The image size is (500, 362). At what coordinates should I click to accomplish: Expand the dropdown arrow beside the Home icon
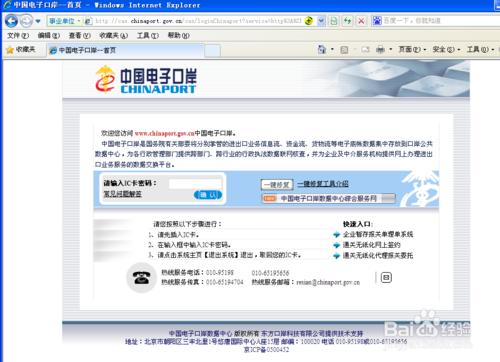click(x=332, y=50)
